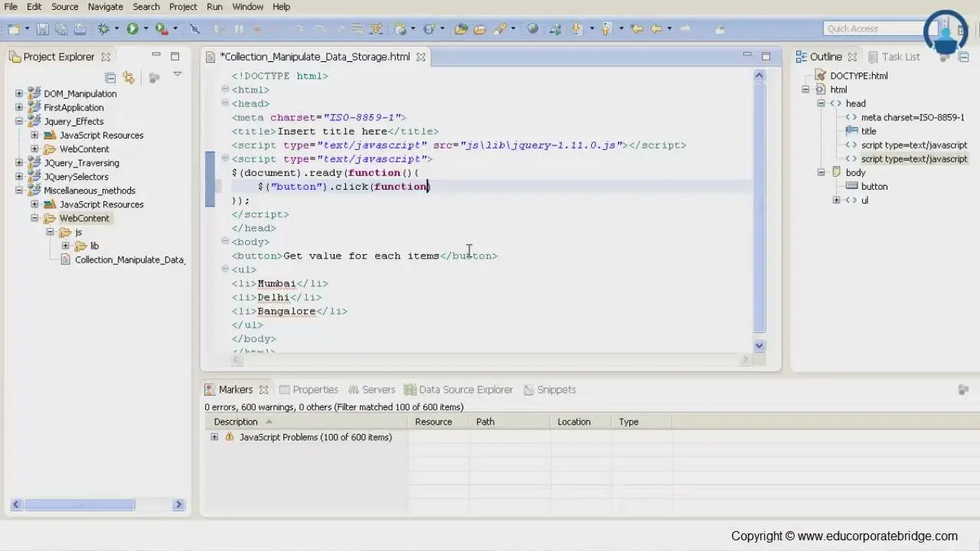Open the Window menu
Viewport: 980px width, 551px height.
pyautogui.click(x=247, y=7)
